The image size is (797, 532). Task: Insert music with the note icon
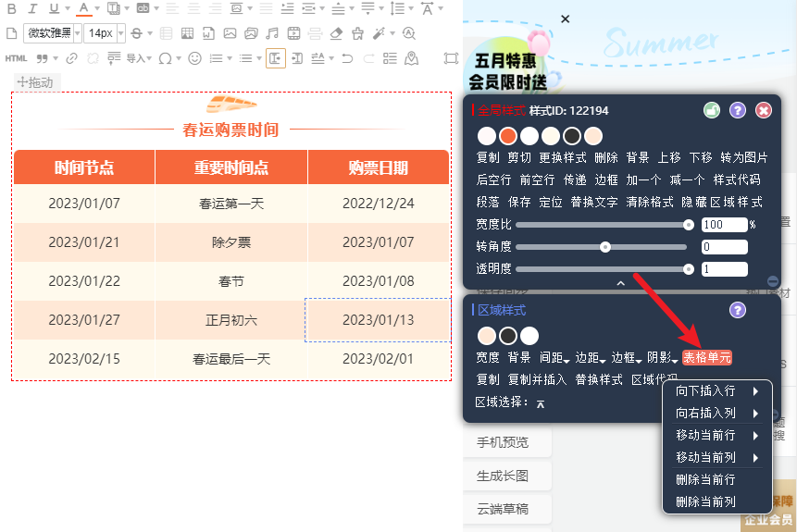click(x=272, y=33)
